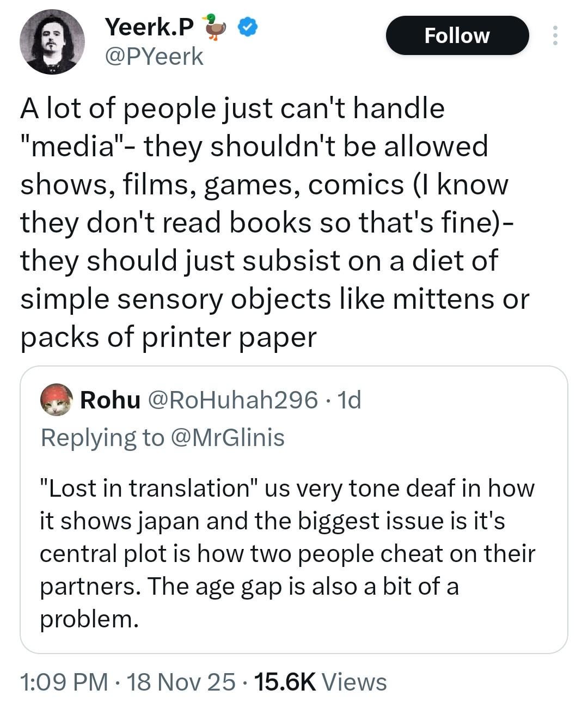Open the quoted Lost in Translation tweet
Screen dimensions: 588x708
287,553
